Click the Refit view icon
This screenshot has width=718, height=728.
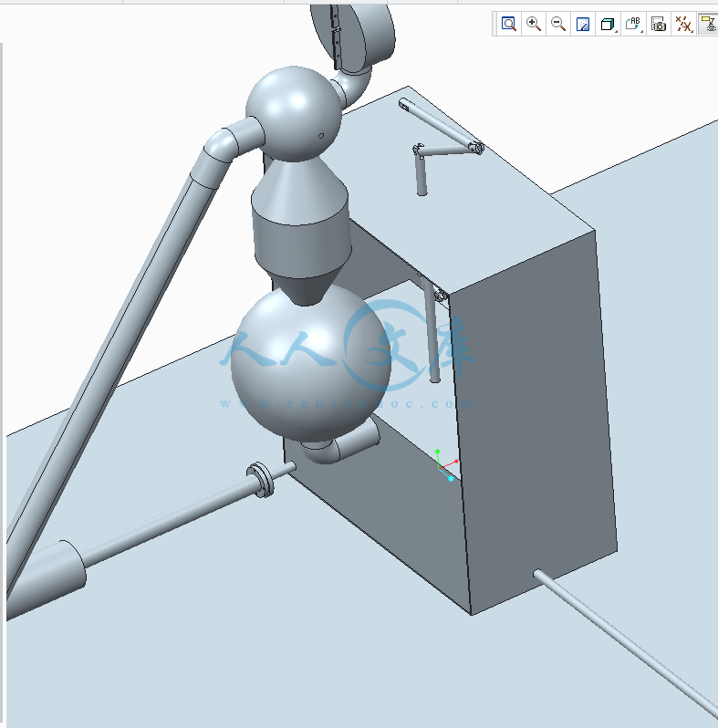pyautogui.click(x=509, y=25)
